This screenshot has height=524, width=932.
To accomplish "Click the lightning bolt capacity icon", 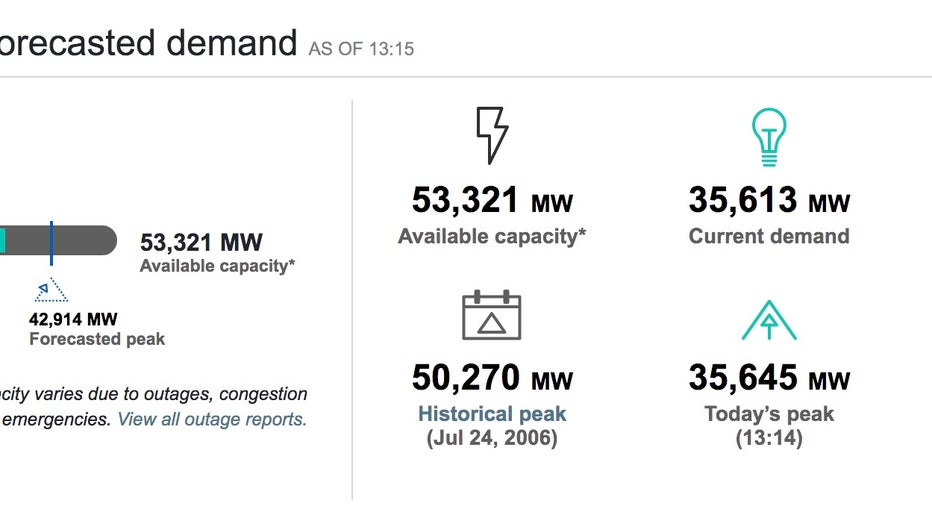I will point(492,135).
